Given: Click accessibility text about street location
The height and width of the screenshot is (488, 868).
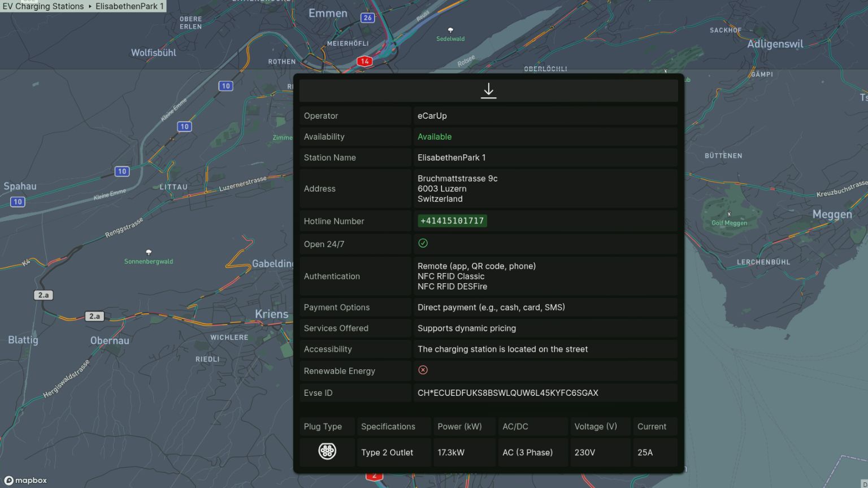Looking at the screenshot, I should pos(503,349).
